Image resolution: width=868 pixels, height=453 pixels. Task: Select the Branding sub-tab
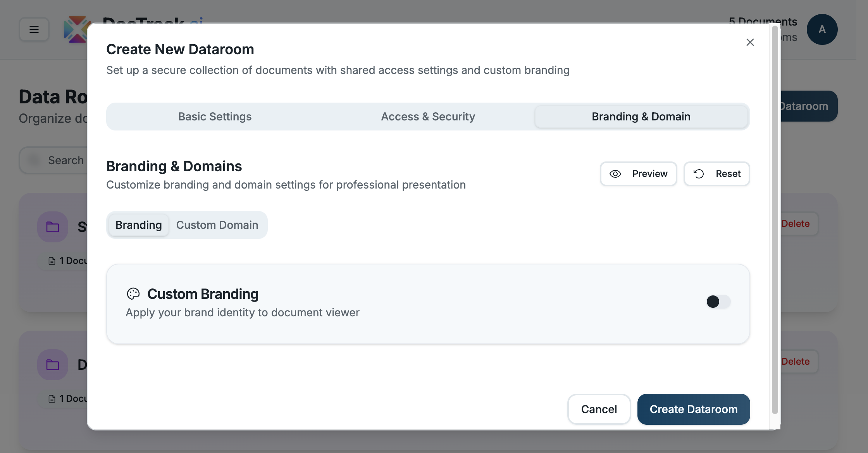pos(139,225)
